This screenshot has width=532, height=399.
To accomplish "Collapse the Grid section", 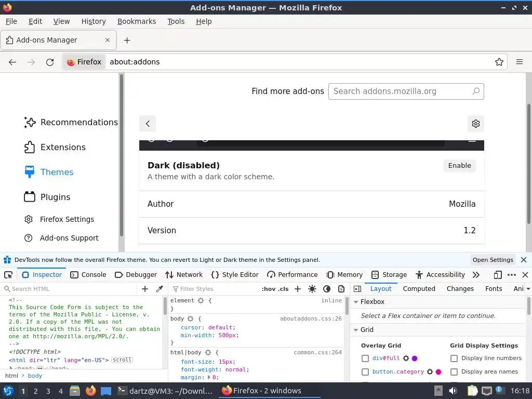I will click(356, 330).
